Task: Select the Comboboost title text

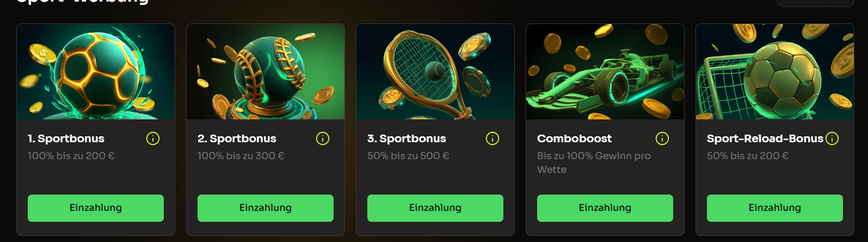Action: (x=574, y=138)
